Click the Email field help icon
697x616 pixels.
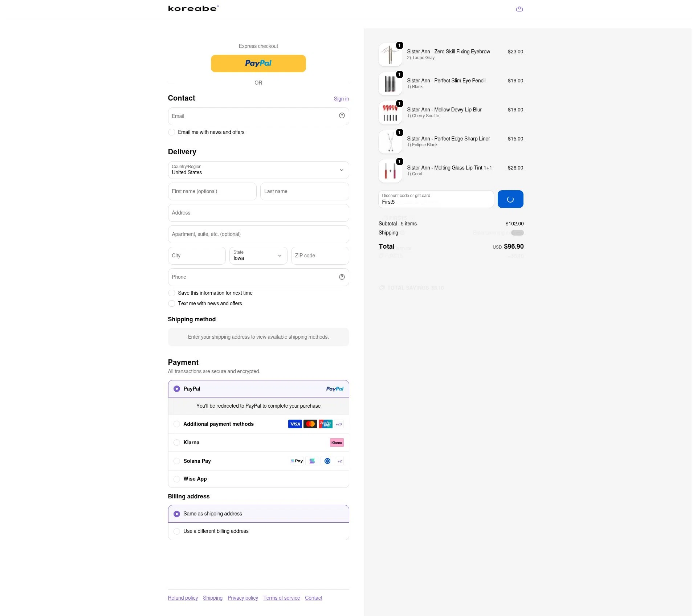[342, 115]
